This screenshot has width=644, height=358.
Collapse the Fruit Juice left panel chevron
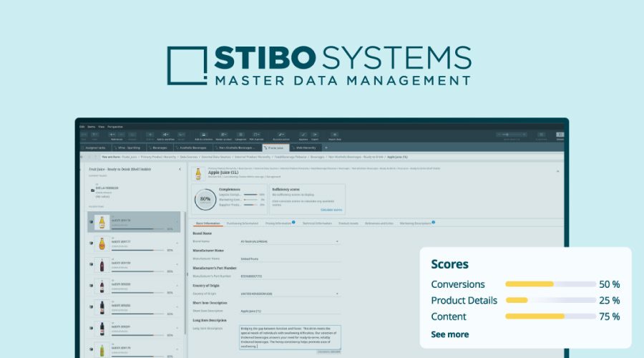click(x=180, y=170)
